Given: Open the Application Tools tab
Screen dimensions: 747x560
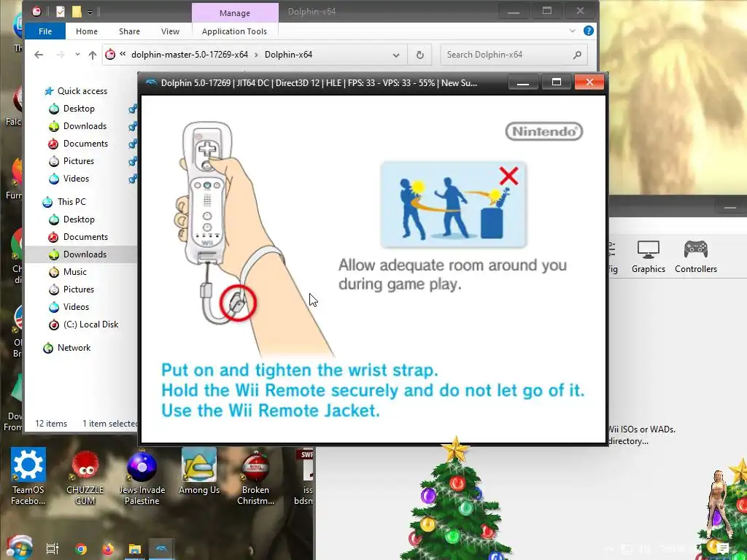Looking at the screenshot, I should click(x=234, y=31).
